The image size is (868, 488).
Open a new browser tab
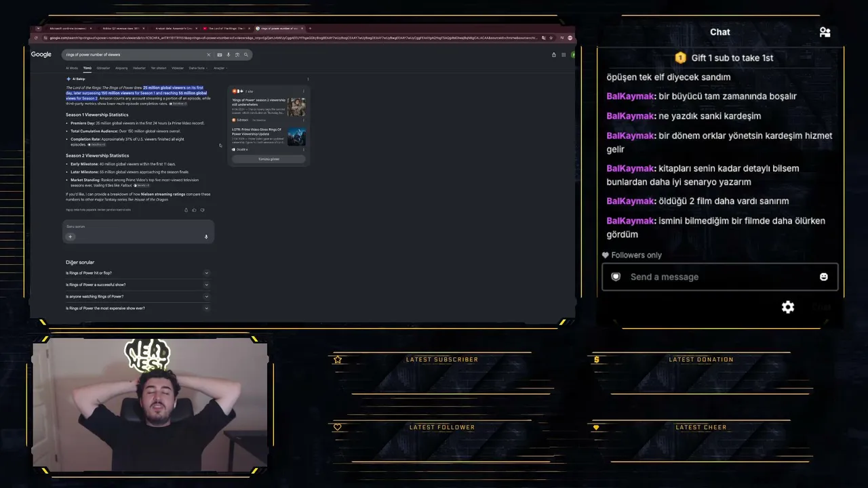pyautogui.click(x=311, y=28)
